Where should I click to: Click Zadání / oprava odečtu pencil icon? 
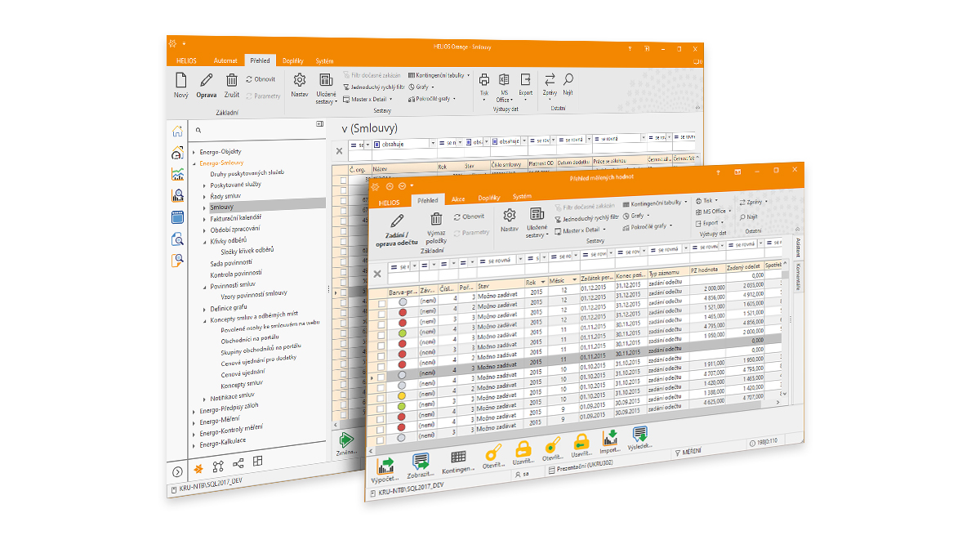398,220
